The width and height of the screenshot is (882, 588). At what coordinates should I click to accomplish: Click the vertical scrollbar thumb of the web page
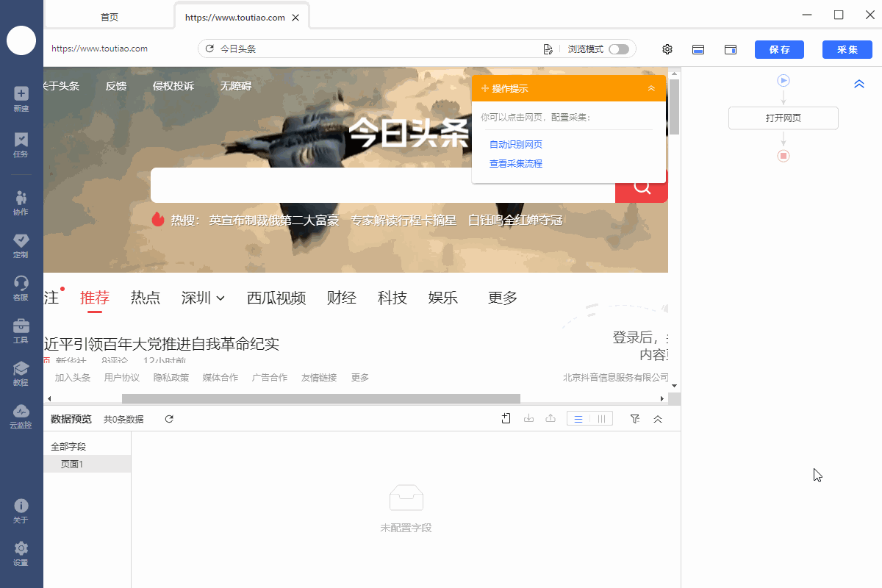click(674, 107)
